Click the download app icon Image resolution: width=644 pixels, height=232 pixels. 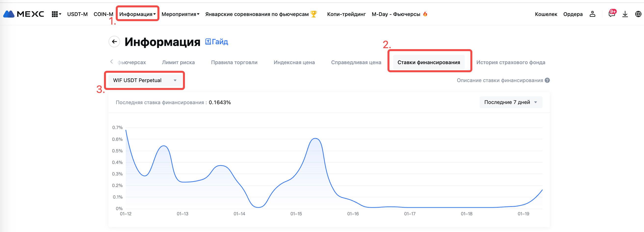(625, 14)
